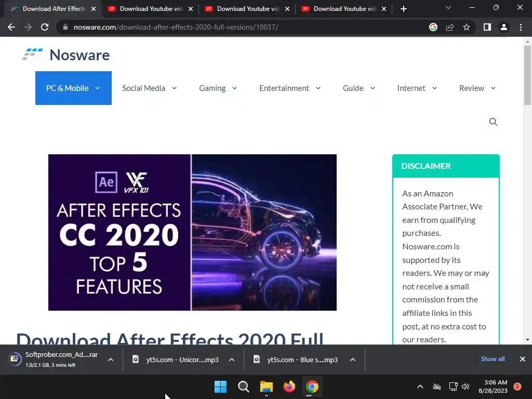
Task: Click the Chrome taskbar icon
Action: [312, 387]
